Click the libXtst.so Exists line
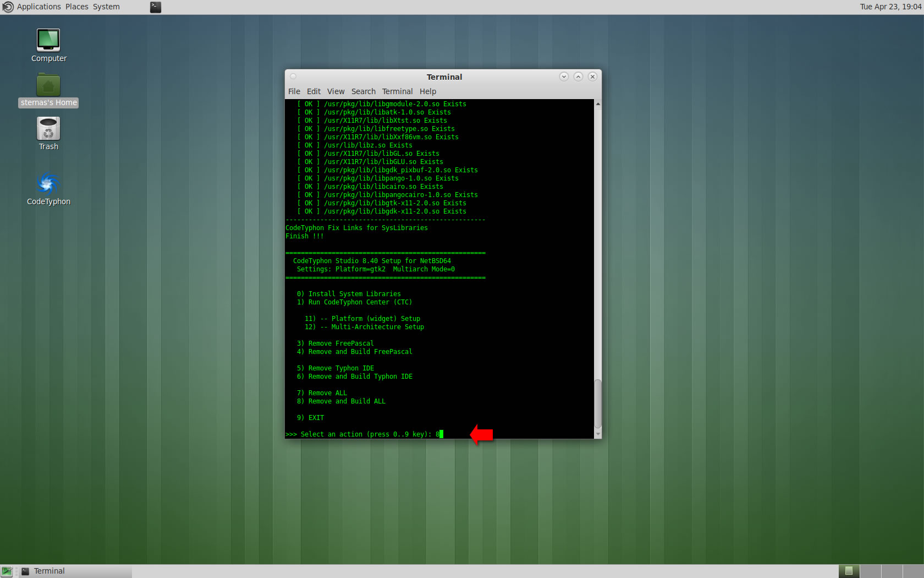 point(372,121)
